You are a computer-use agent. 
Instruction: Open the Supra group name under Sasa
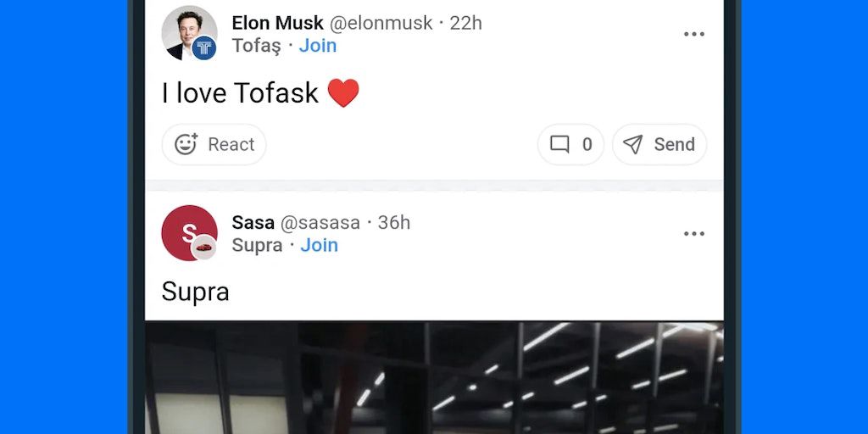click(x=257, y=245)
